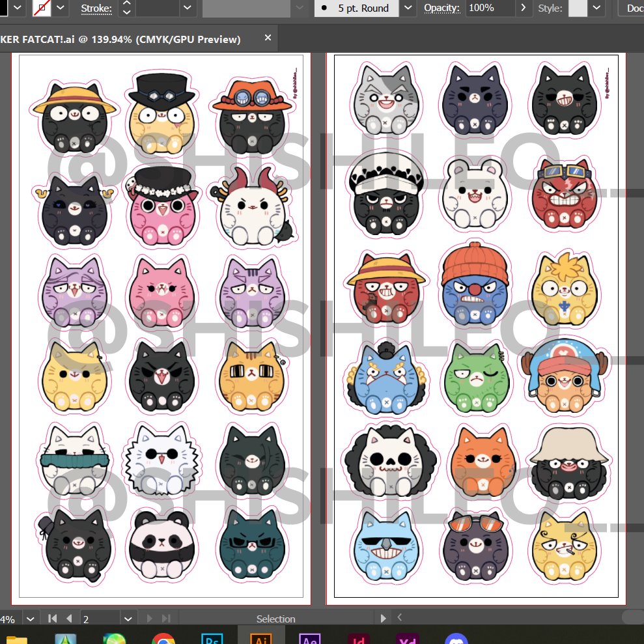Select the black cat with beige bucket hat
644x644 pixels.
pyautogui.click(x=569, y=464)
